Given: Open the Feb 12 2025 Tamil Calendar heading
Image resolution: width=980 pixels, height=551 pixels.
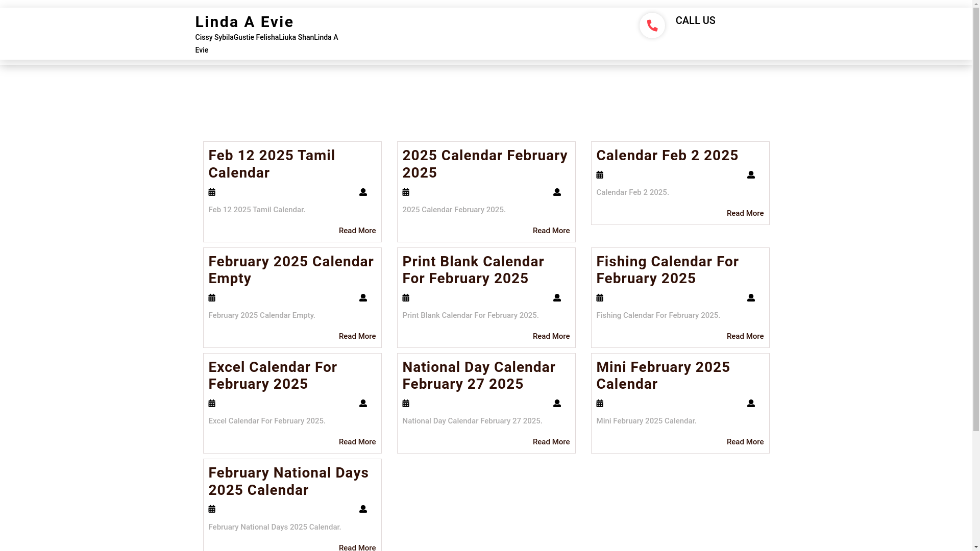Looking at the screenshot, I should point(272,164).
